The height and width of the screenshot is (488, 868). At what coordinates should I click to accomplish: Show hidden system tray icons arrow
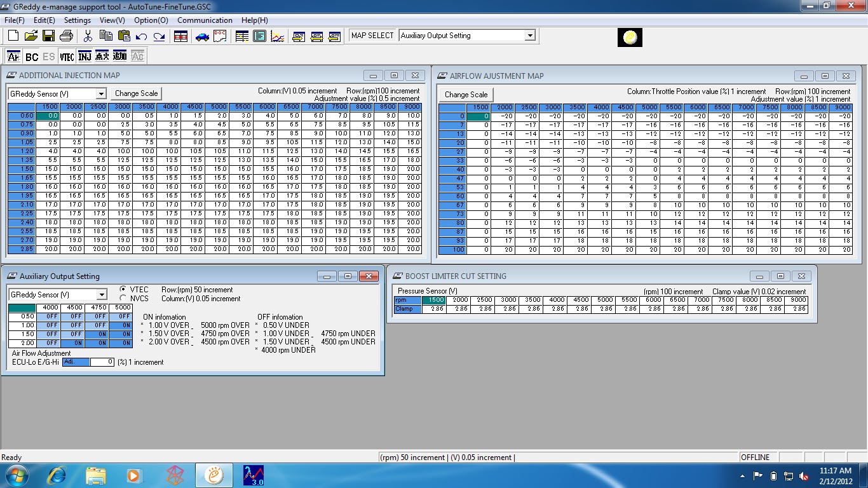click(743, 475)
